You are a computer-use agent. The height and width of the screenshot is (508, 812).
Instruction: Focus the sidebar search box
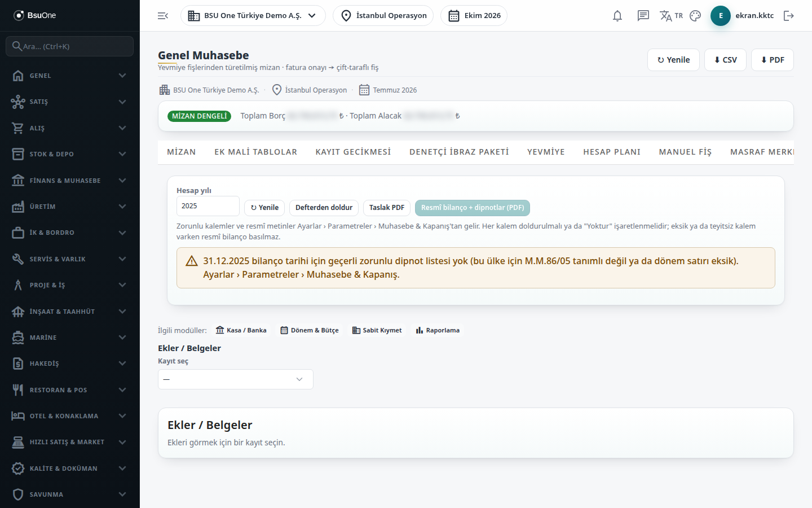point(70,46)
